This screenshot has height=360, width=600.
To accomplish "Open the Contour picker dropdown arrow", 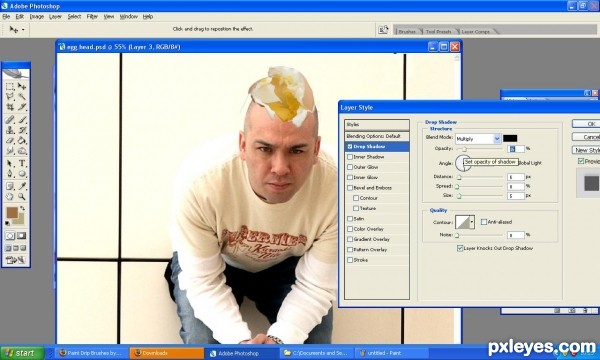I will pyautogui.click(x=472, y=222).
